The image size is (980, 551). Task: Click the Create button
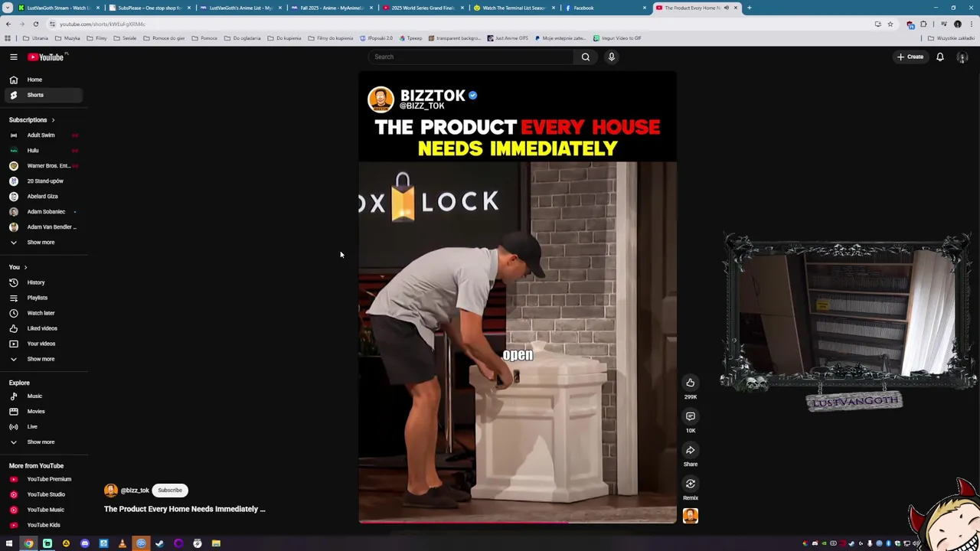(911, 57)
